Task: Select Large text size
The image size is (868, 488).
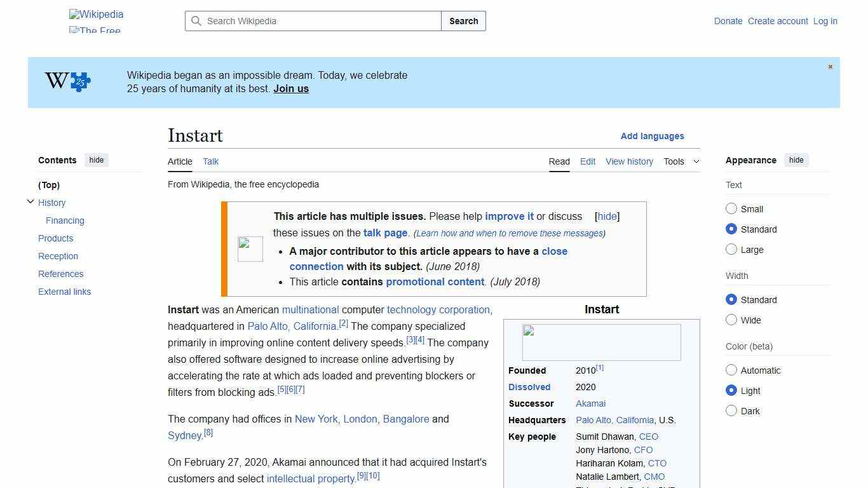Action: 731,249
